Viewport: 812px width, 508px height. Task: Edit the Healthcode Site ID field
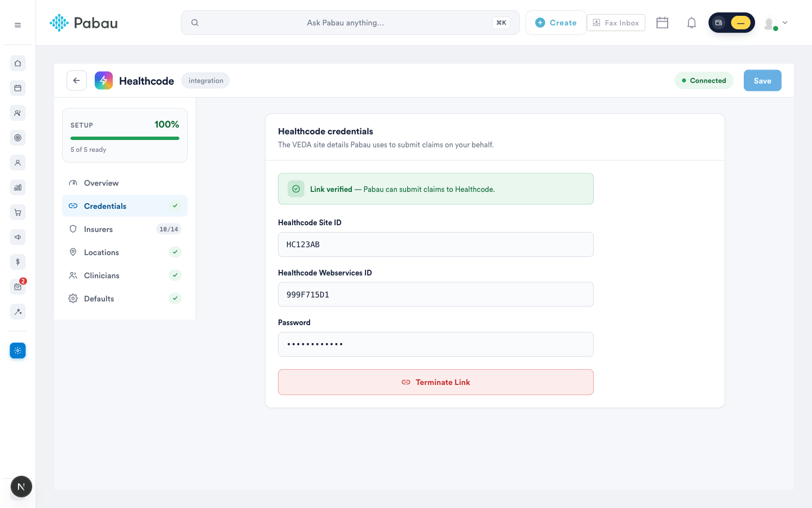click(x=435, y=244)
